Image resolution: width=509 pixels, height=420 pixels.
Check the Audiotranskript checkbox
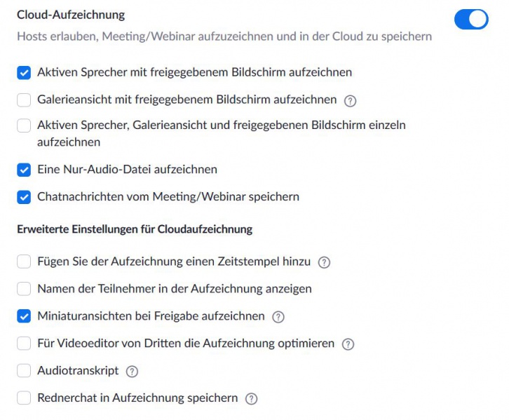[24, 370]
